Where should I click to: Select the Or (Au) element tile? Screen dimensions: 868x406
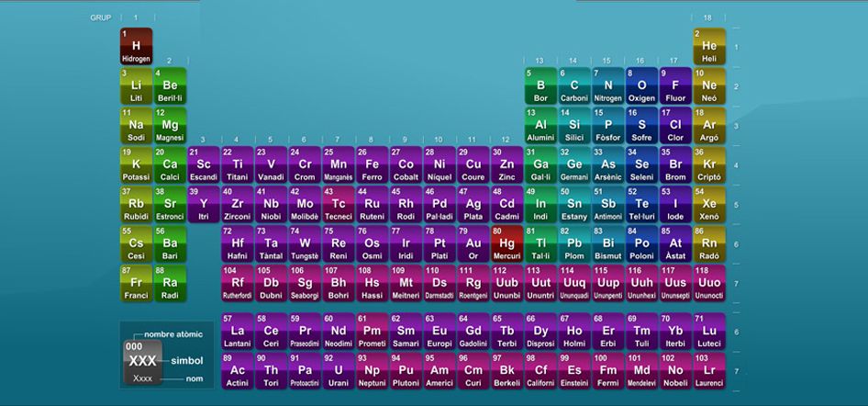(x=473, y=244)
